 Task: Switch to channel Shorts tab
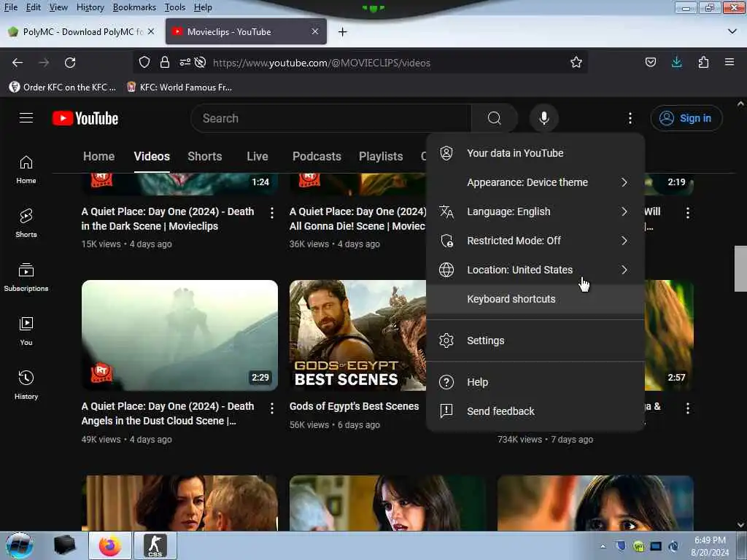205,156
